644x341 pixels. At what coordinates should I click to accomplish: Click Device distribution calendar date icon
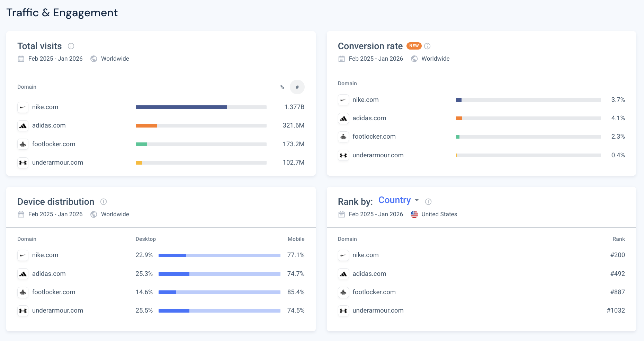21,215
